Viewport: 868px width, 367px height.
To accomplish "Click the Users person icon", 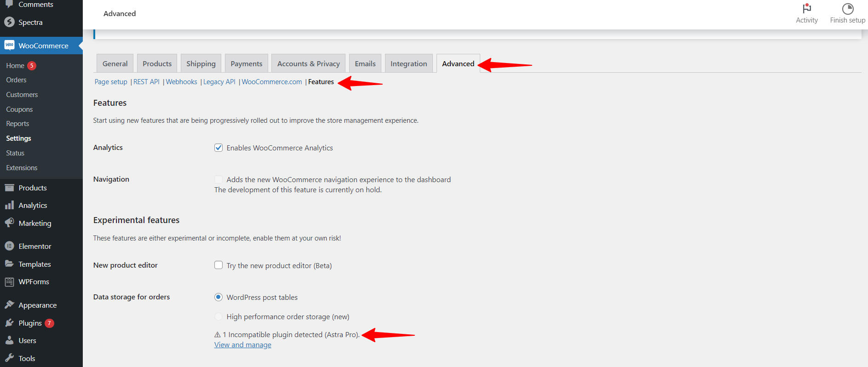I will point(9,340).
